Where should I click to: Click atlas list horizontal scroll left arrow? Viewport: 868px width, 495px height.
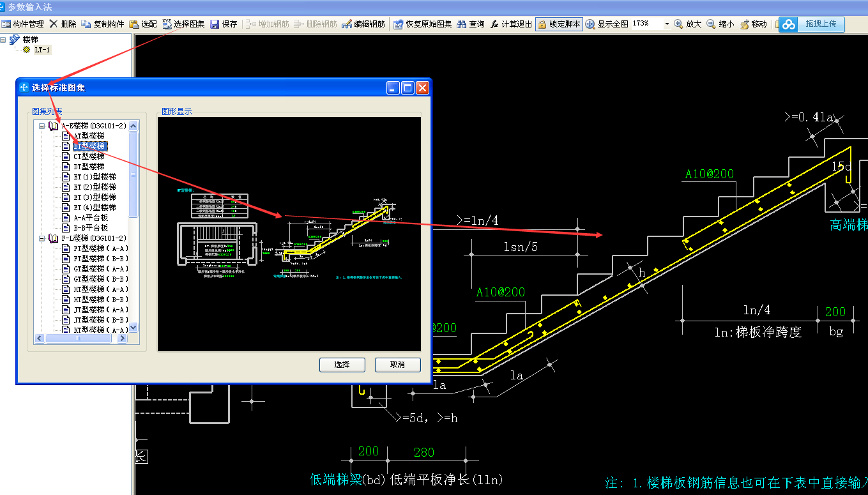40,339
